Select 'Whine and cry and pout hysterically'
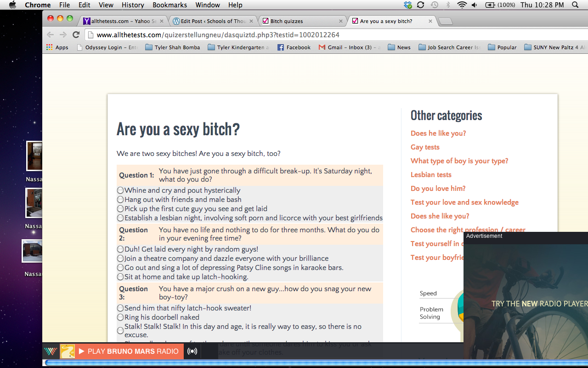The height and width of the screenshot is (368, 588). (x=120, y=190)
